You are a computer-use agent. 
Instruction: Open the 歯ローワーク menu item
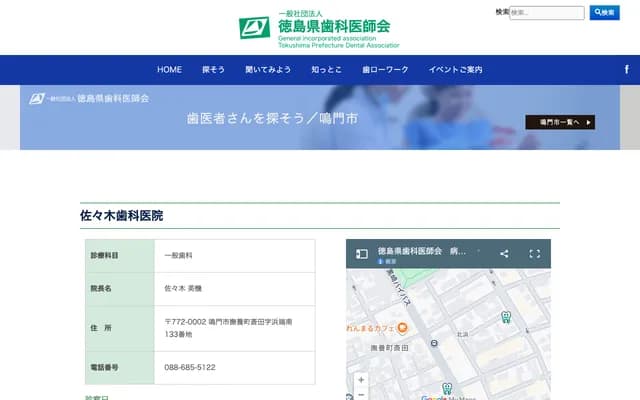point(385,70)
